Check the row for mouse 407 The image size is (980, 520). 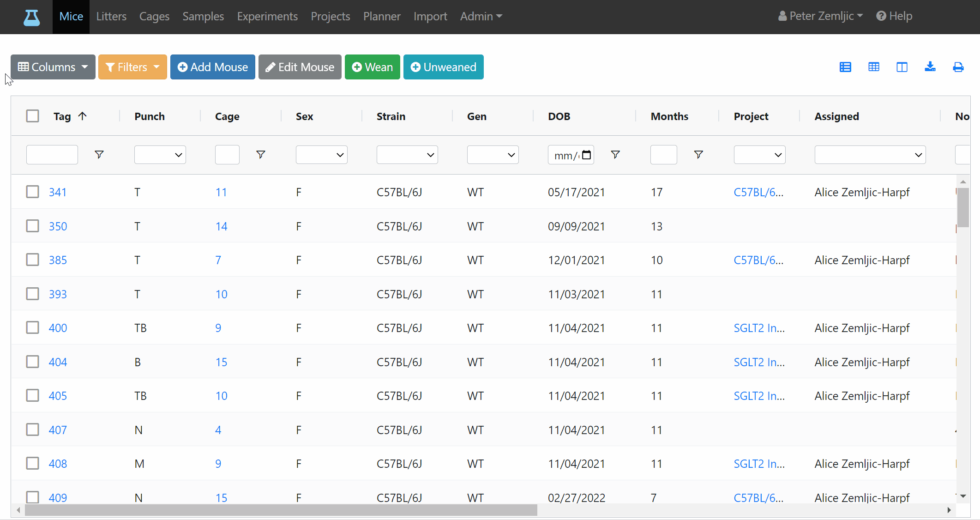point(32,429)
